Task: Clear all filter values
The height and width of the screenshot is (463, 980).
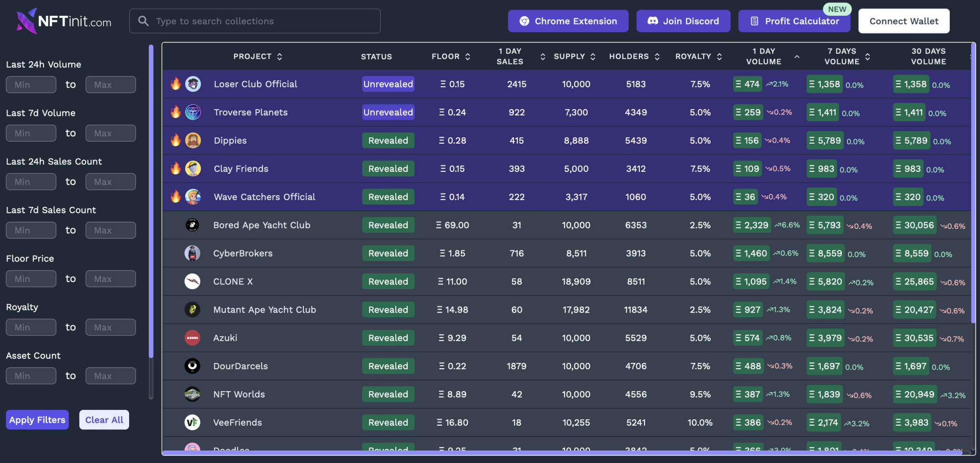Action: (x=104, y=419)
